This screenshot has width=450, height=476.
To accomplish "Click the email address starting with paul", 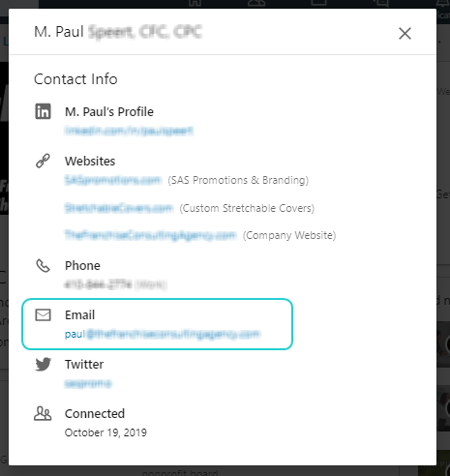I will coord(163,334).
